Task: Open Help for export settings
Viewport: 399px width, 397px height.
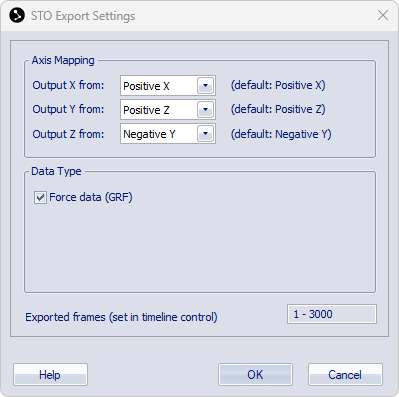Action: [x=50, y=375]
